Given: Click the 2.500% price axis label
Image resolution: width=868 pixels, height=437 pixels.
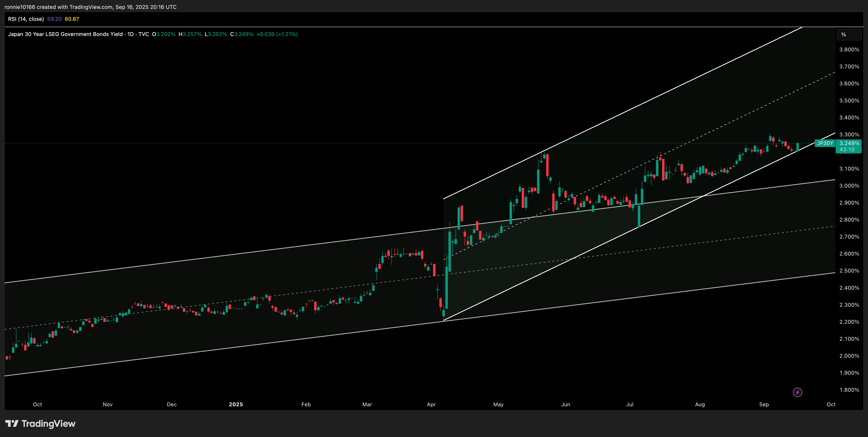Looking at the screenshot, I should [x=849, y=270].
